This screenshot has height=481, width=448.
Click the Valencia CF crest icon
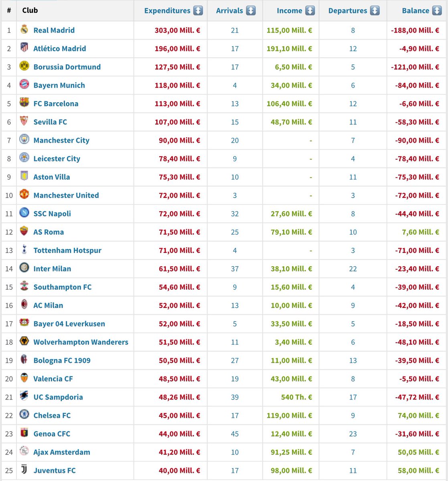coord(24,378)
